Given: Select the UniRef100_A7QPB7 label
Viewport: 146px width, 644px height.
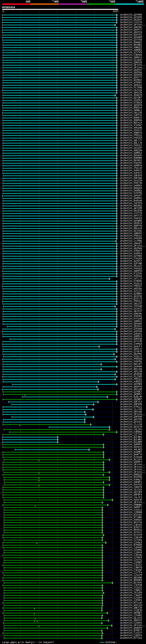Looking at the screenshot, I should tap(131, 82).
